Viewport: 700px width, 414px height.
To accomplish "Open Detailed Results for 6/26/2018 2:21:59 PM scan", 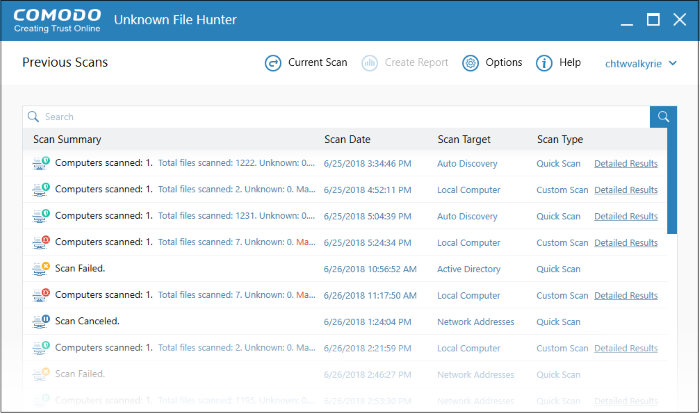I will (626, 348).
